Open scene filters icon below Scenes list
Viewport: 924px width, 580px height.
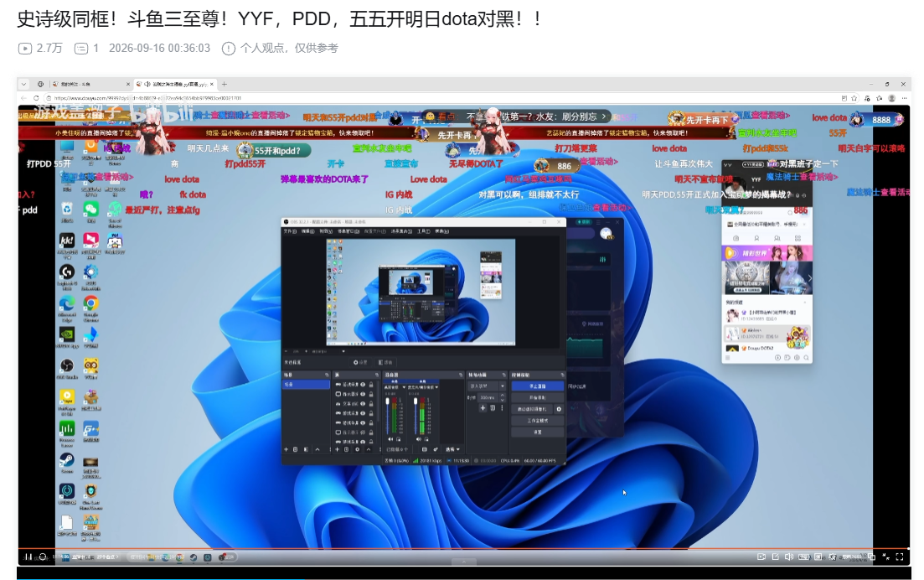(x=306, y=449)
